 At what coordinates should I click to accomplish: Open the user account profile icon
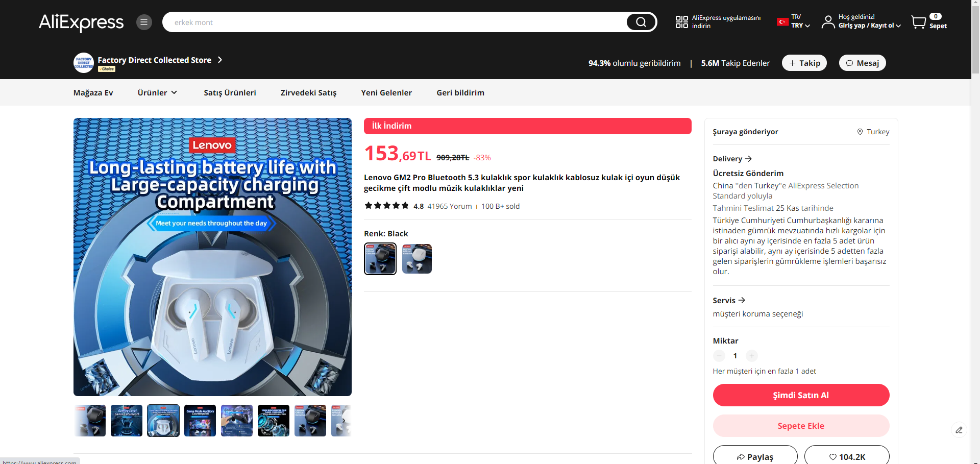coord(828,22)
